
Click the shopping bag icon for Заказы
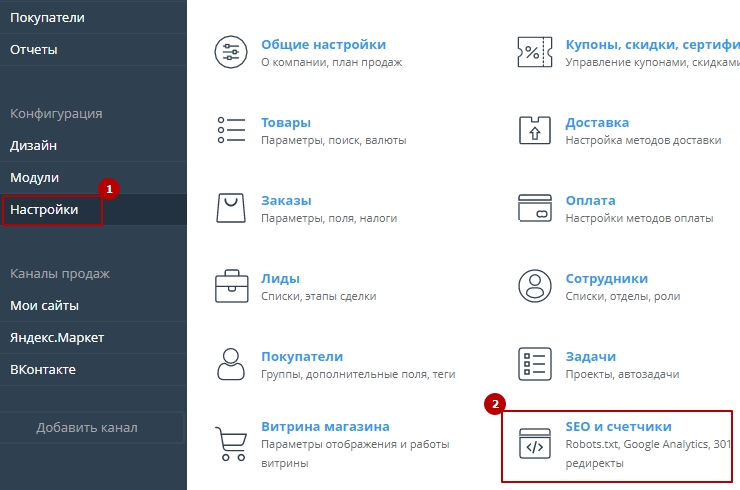[x=231, y=208]
